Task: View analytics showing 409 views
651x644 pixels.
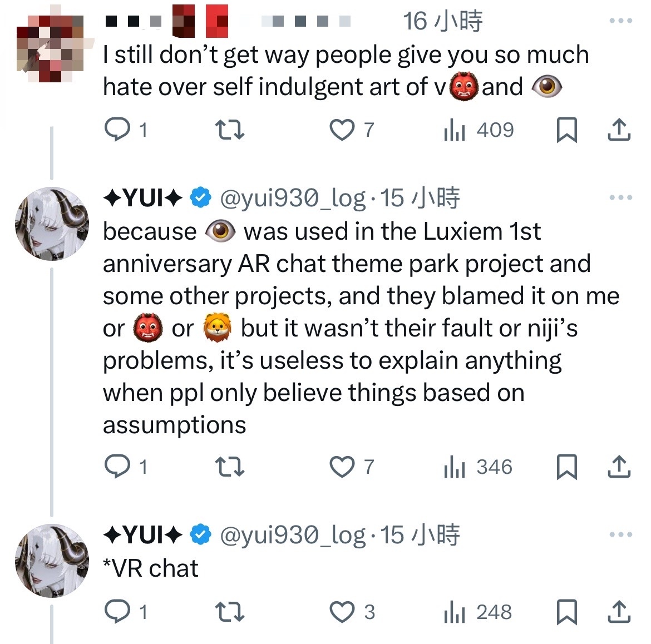Action: pos(479,130)
